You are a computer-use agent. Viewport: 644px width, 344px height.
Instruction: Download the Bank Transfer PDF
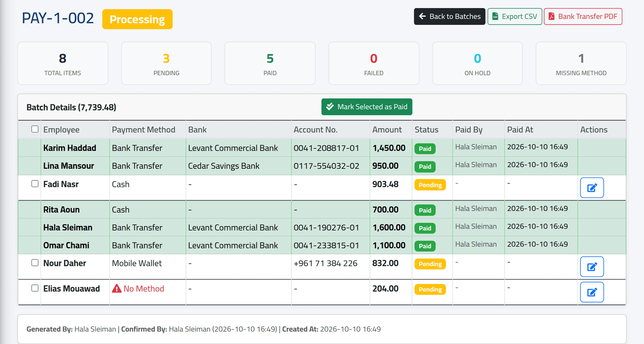583,16
